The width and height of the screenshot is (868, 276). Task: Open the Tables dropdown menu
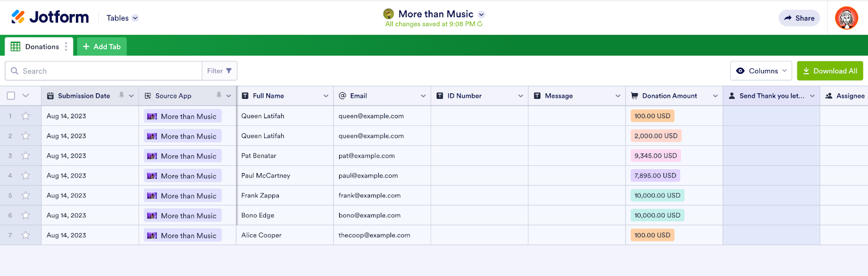click(x=123, y=18)
